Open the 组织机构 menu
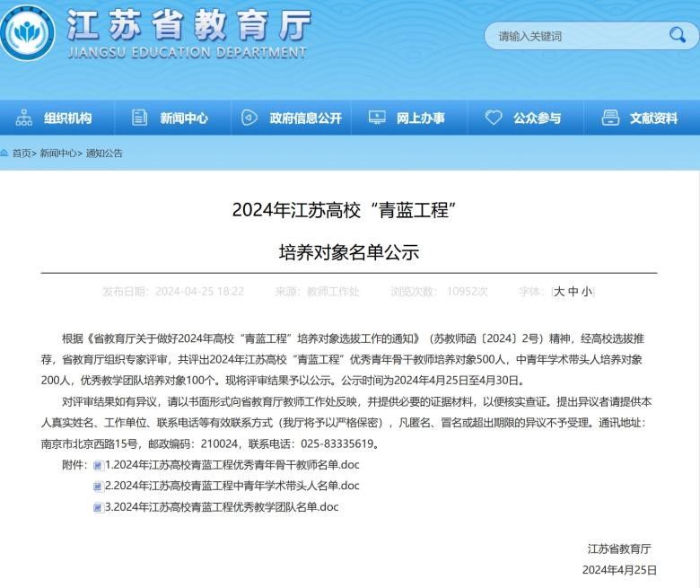Viewport: 700px width, 588px height. click(x=67, y=118)
